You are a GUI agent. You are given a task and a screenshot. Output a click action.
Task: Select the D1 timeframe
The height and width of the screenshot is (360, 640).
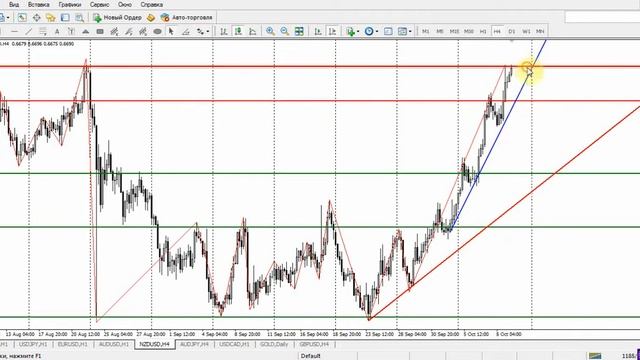click(512, 31)
